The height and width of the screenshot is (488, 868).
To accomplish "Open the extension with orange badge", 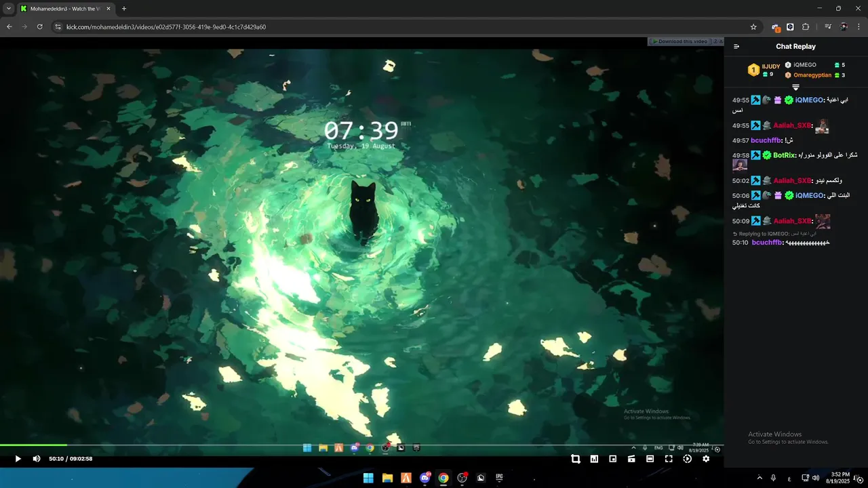I will [776, 27].
